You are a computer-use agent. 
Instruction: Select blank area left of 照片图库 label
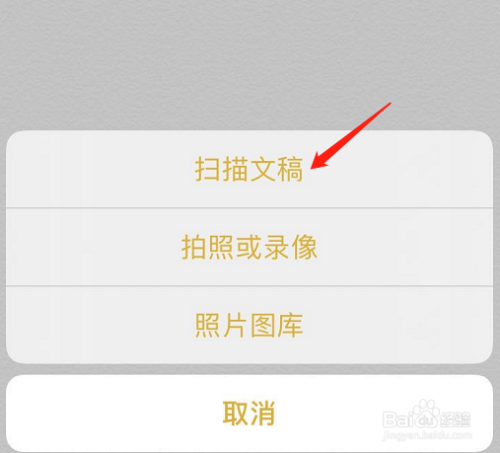[100, 325]
